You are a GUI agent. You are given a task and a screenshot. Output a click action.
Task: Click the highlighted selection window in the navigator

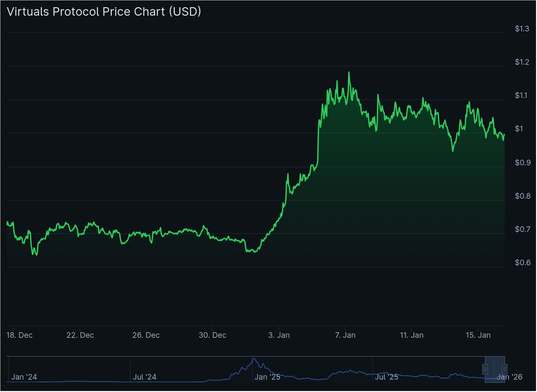point(495,369)
